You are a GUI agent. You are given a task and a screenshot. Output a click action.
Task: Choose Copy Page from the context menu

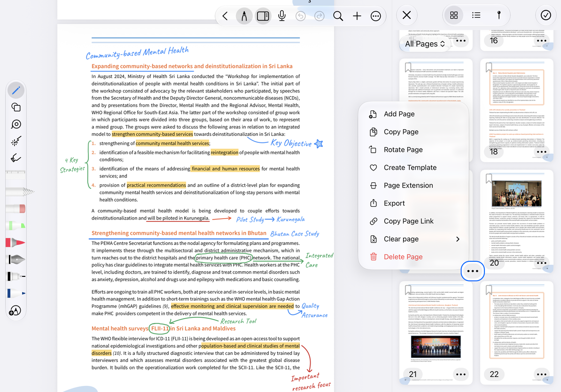coord(413,132)
